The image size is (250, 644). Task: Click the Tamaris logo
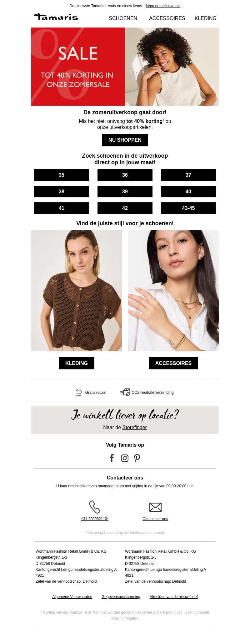tap(56, 17)
